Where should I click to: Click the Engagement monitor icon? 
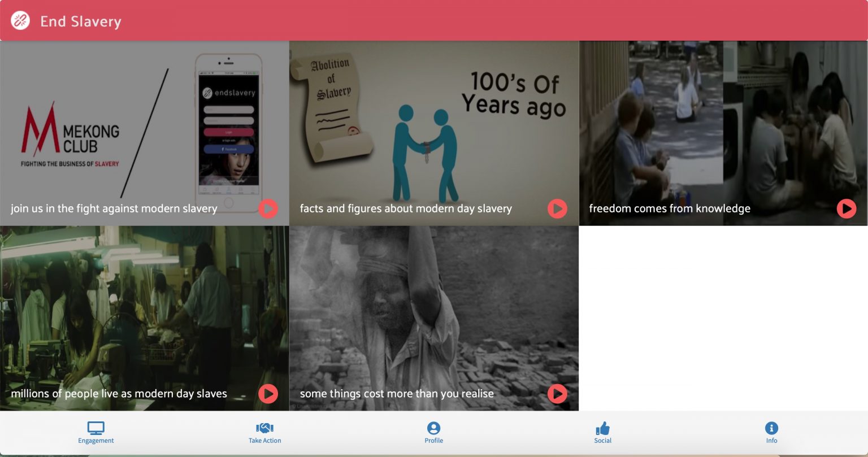point(96,428)
